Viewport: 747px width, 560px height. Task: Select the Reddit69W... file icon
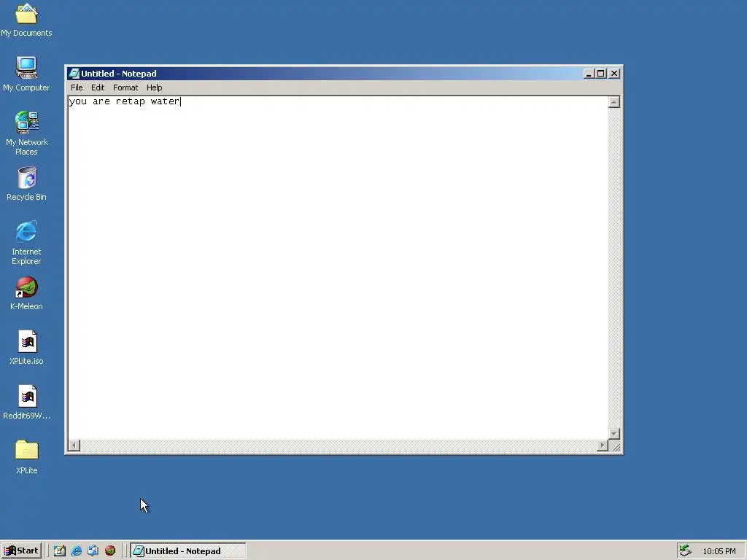pyautogui.click(x=27, y=402)
